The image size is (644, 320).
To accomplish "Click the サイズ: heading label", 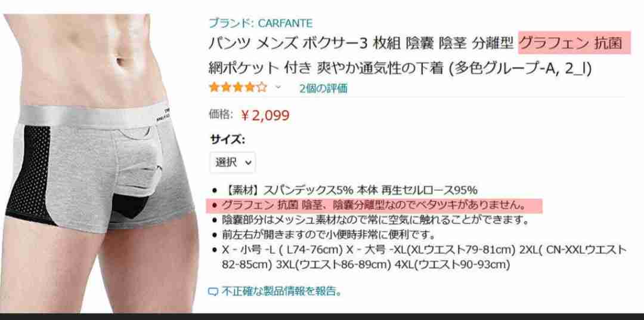I will (x=228, y=139).
